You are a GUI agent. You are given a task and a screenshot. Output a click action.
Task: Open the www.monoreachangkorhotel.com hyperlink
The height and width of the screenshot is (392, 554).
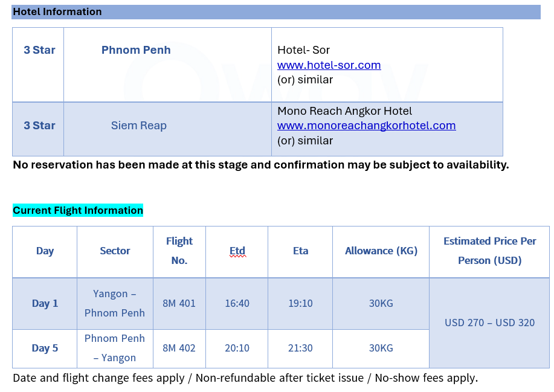coord(366,126)
